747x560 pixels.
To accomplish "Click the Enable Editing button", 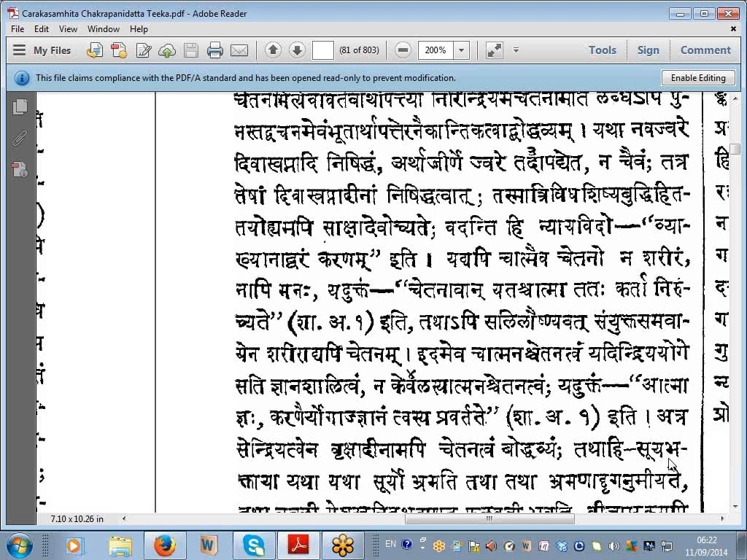I will (x=698, y=78).
